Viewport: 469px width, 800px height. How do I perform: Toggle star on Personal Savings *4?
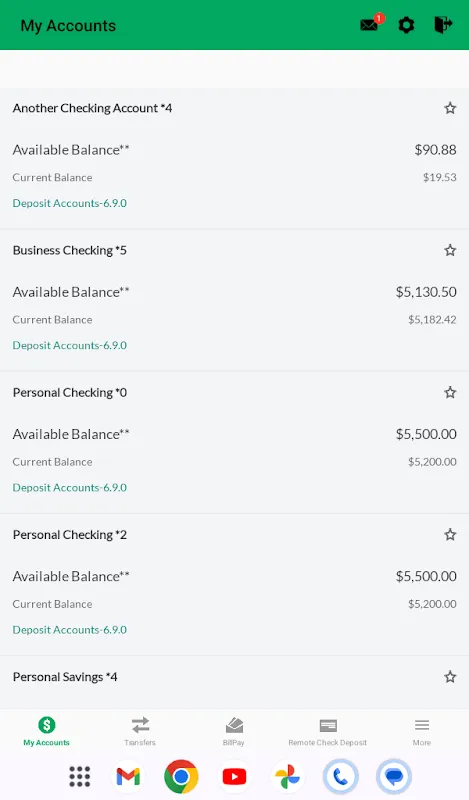(450, 677)
